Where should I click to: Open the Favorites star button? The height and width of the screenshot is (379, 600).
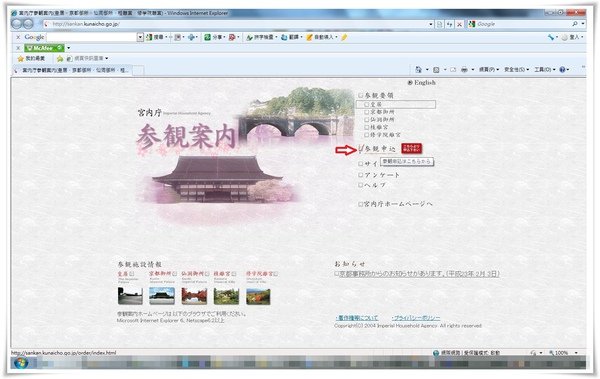[31, 59]
